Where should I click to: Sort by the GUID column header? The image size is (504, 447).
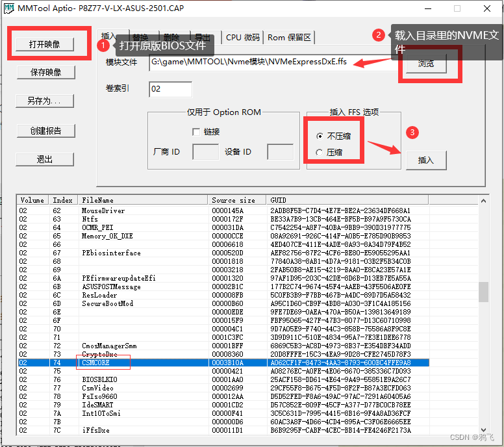point(347,200)
